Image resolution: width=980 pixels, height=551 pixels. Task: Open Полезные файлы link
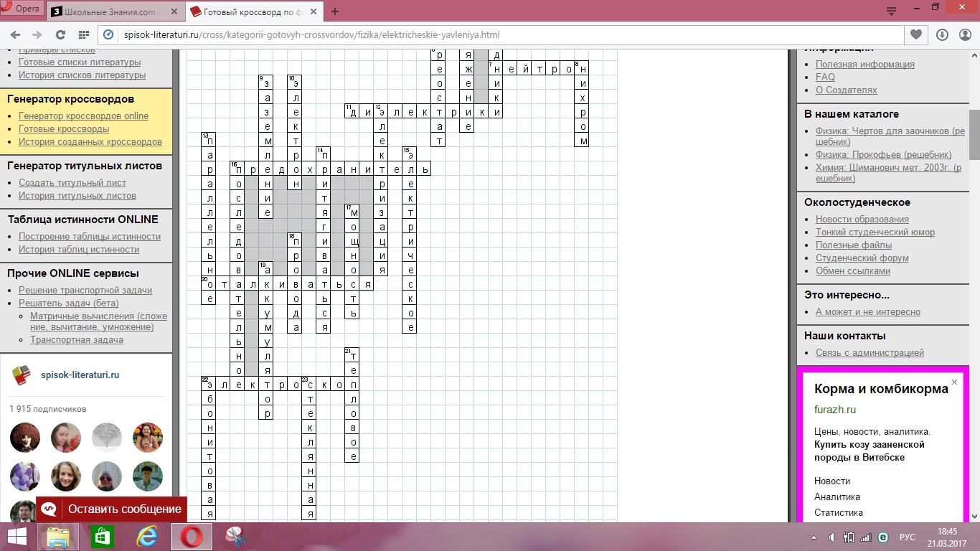coord(854,245)
